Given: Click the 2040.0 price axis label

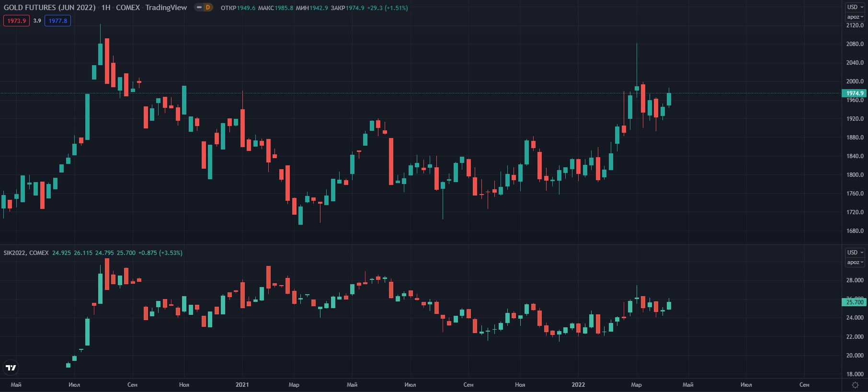Looking at the screenshot, I should [x=855, y=63].
